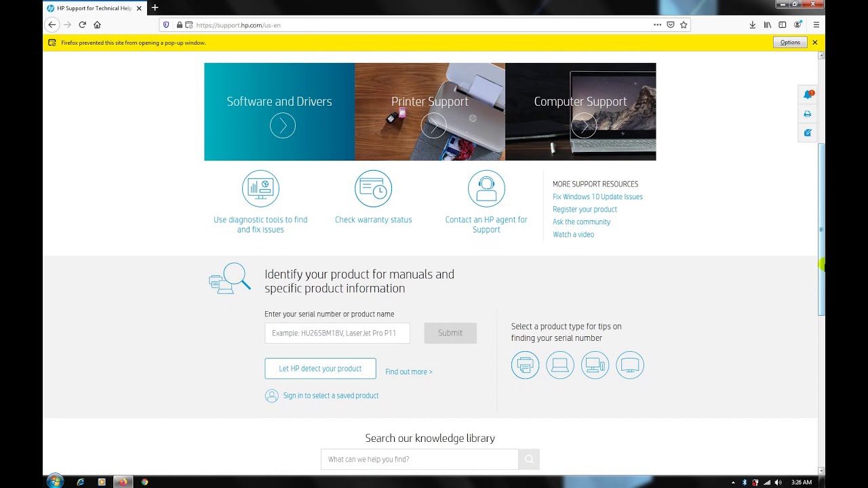868x488 pixels.
Task: Click the taskbar clock 3:26 AM
Action: [802, 483]
